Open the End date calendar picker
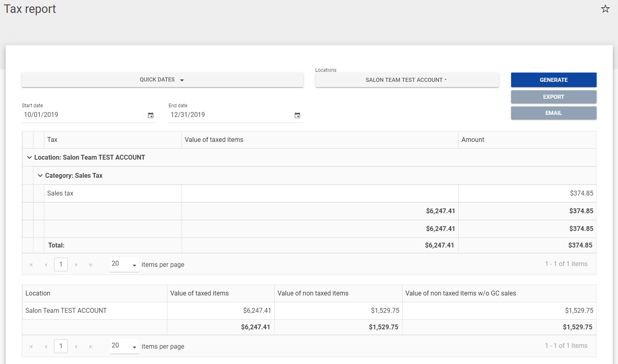The image size is (618, 364). pyautogui.click(x=297, y=115)
